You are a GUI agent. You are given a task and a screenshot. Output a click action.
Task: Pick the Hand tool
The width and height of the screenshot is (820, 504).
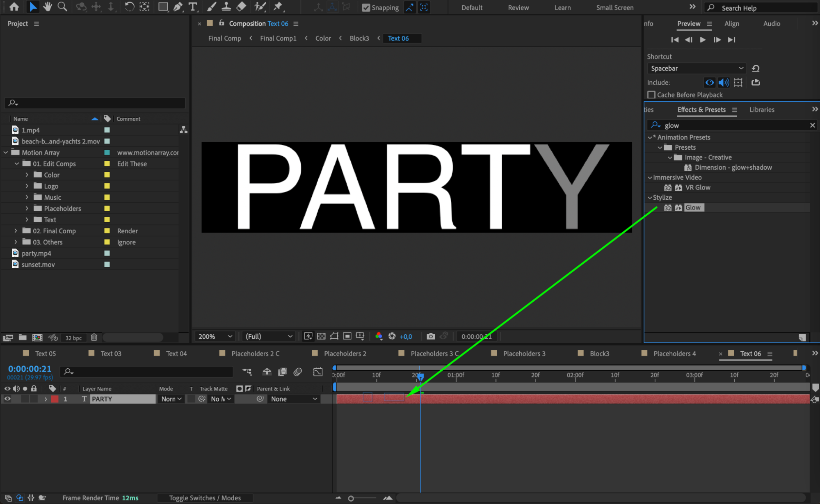[x=48, y=7]
